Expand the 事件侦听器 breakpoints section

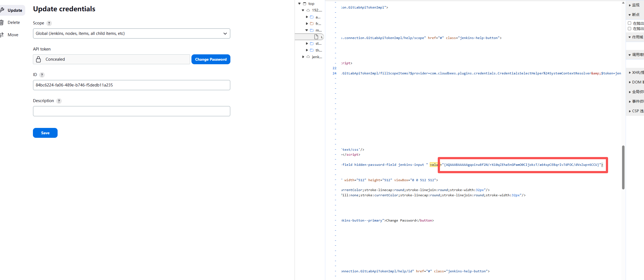[x=630, y=102]
